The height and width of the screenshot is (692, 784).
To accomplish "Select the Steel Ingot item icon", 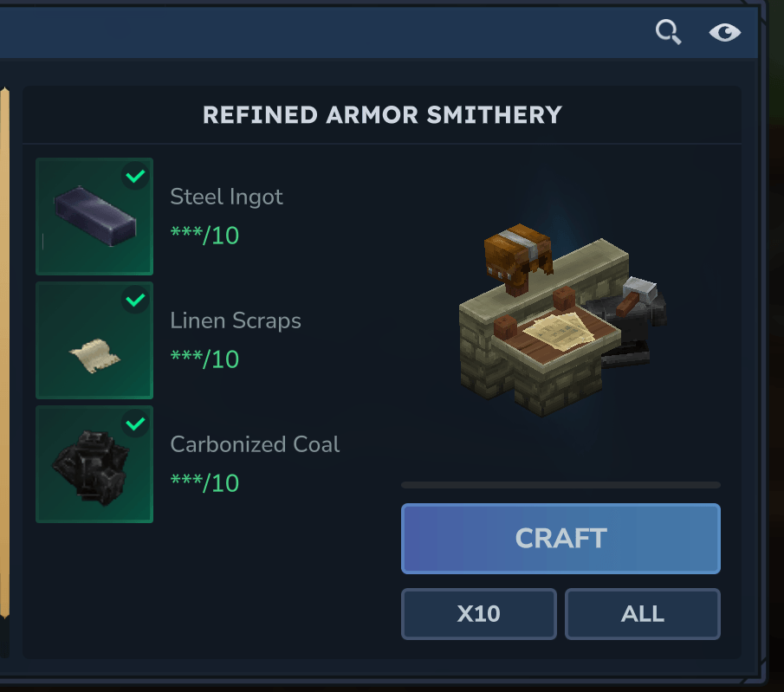I will click(x=94, y=217).
